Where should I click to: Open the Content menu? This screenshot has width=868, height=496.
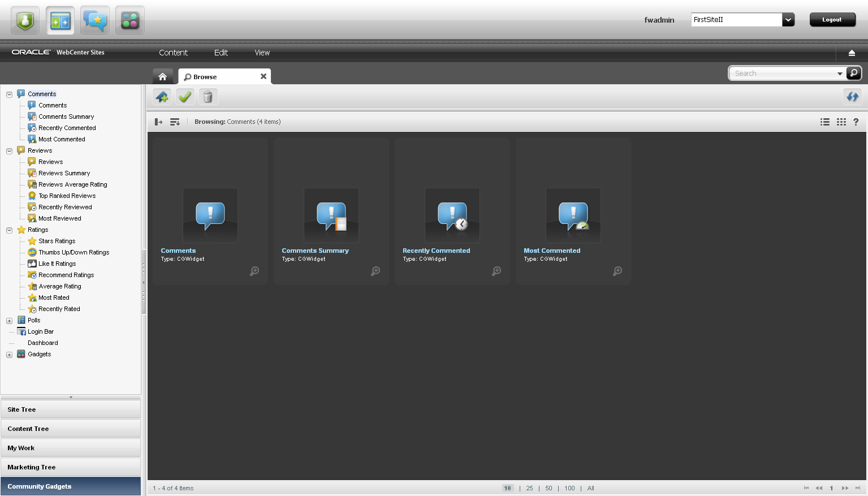coord(173,53)
